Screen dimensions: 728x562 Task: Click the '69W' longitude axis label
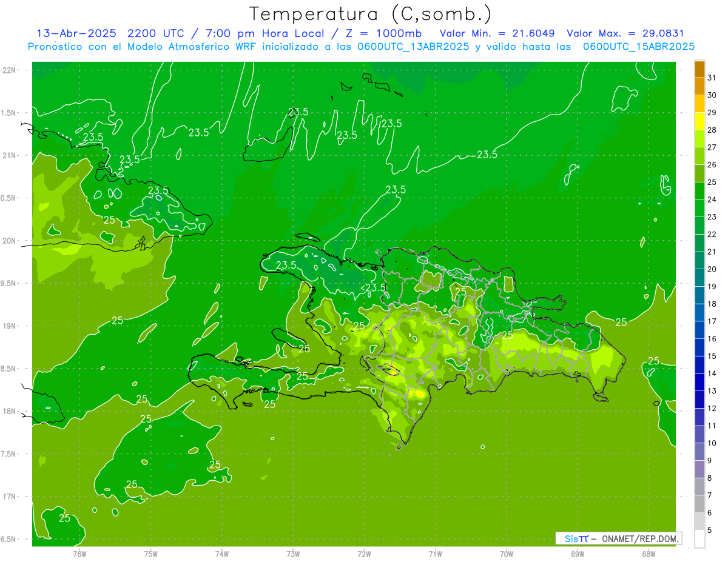(x=578, y=554)
